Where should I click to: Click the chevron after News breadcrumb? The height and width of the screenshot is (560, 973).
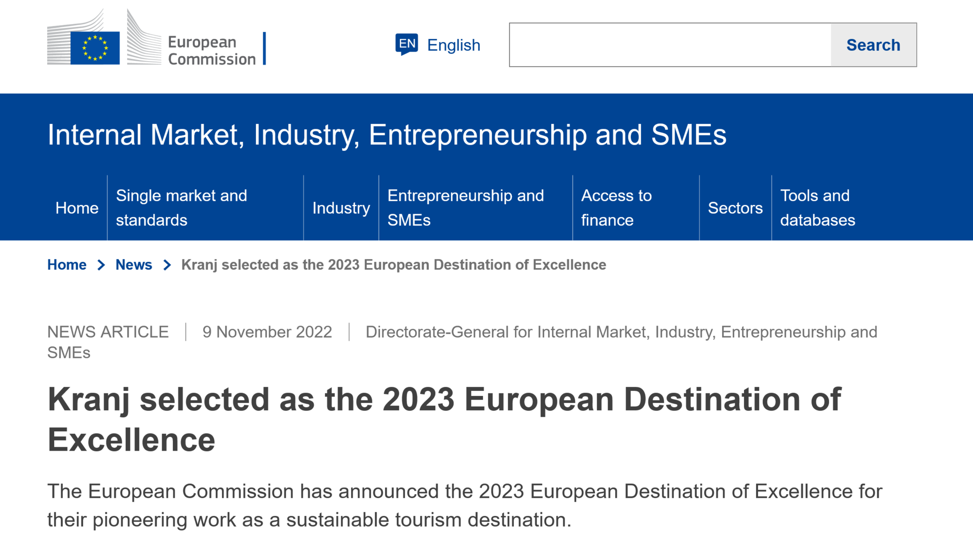(x=167, y=265)
